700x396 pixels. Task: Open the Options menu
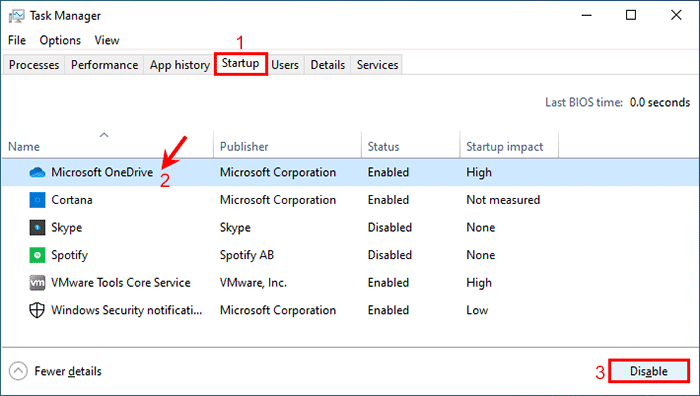tap(60, 40)
